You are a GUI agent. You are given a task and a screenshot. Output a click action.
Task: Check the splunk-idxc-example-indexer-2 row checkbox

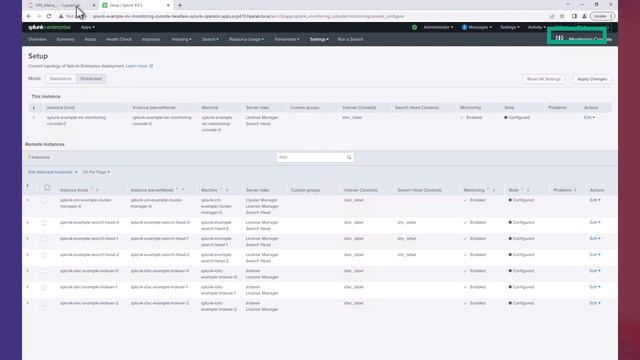43,304
